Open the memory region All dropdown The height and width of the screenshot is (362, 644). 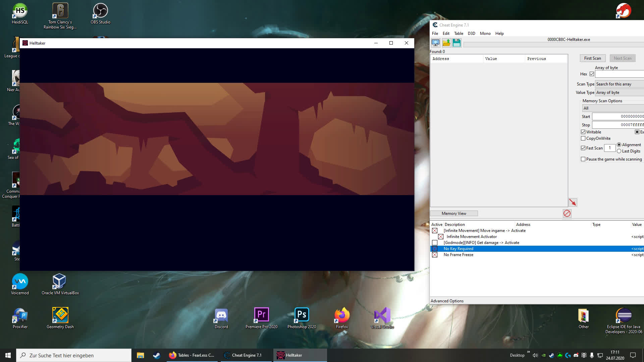(x=613, y=108)
